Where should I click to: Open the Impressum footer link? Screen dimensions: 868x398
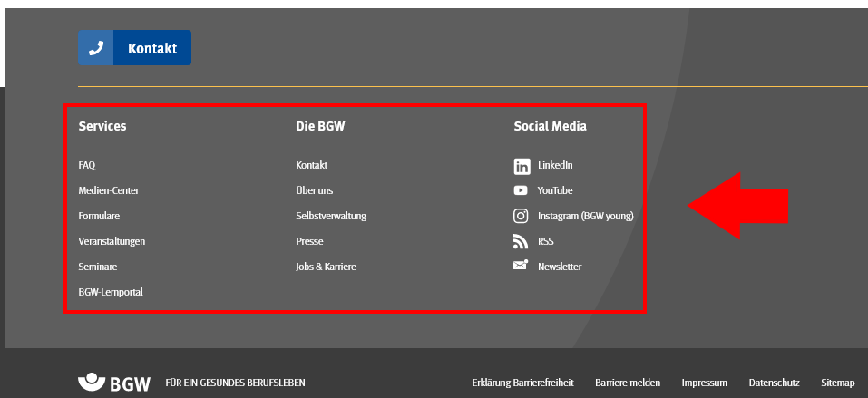click(x=705, y=383)
